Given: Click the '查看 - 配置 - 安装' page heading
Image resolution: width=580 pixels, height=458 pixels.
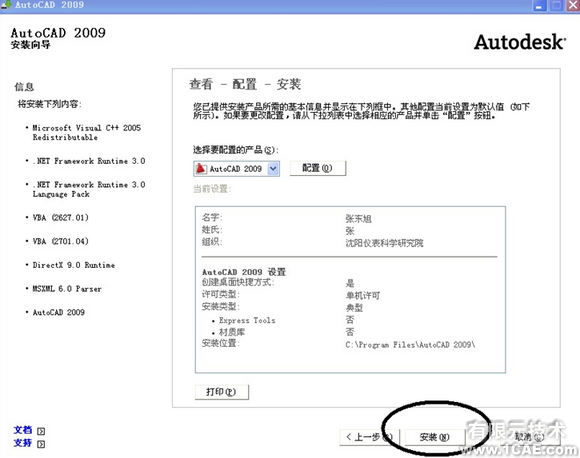Looking at the screenshot, I should [x=245, y=84].
